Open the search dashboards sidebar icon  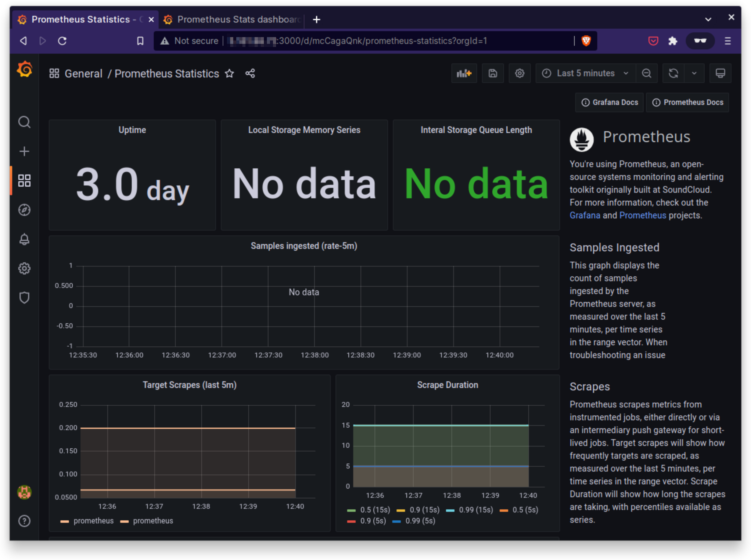pos(24,122)
